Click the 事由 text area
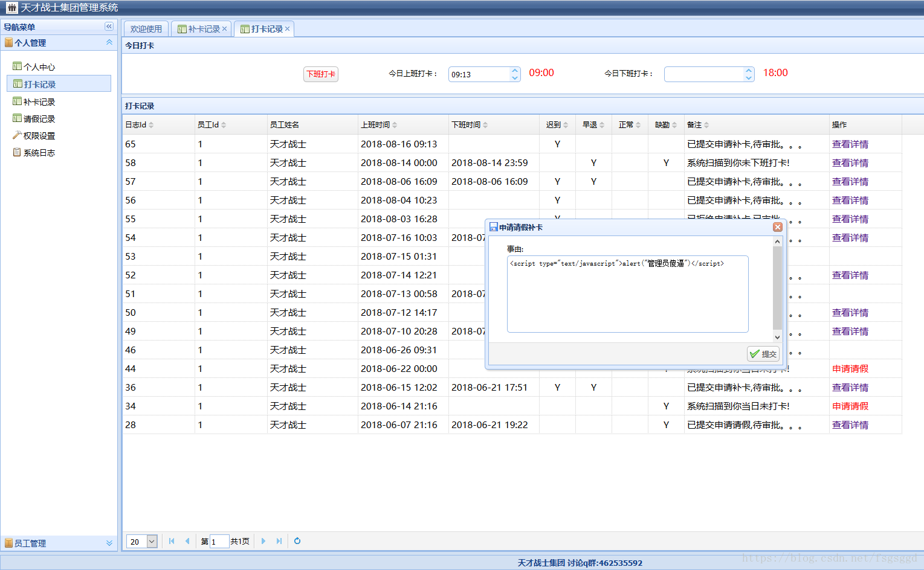Screen dimensions: 924x570 click(628, 294)
